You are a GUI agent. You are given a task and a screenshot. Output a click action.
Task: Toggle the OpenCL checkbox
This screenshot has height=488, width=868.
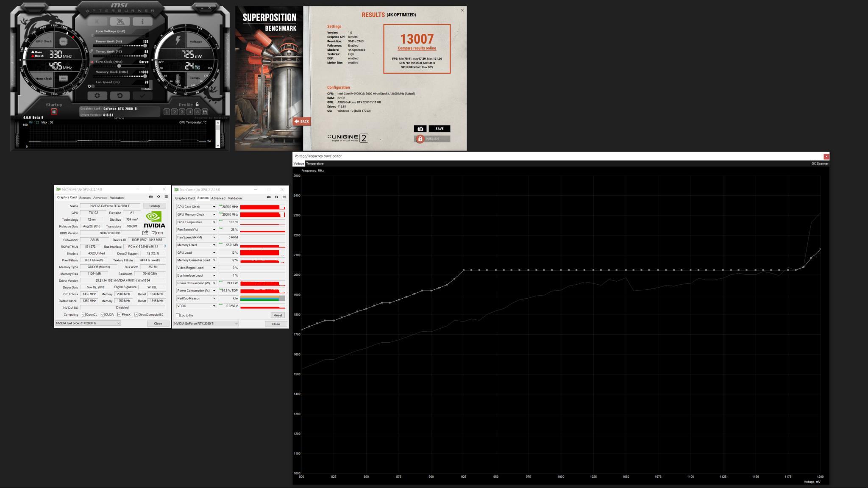83,315
